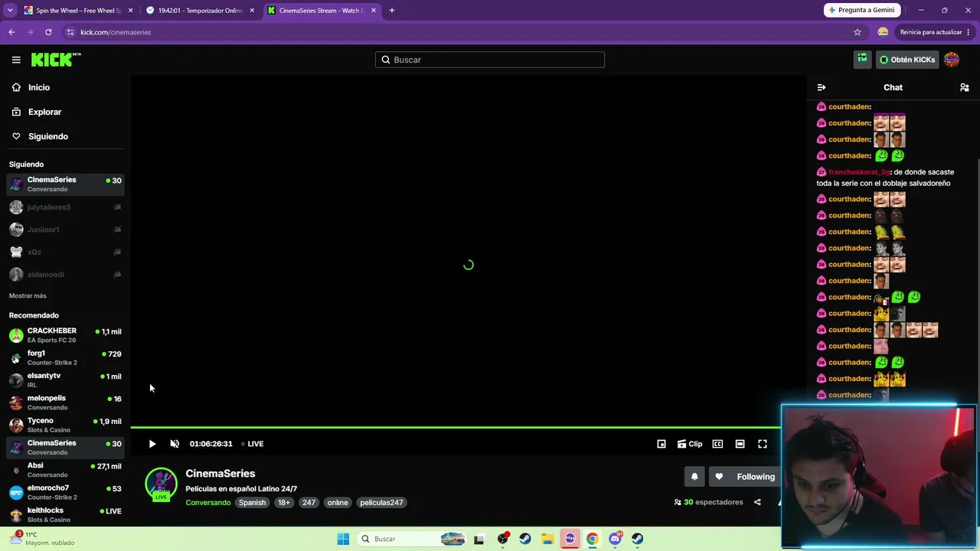Go back to previous page
The width and height of the screenshot is (980, 551).
[11, 32]
